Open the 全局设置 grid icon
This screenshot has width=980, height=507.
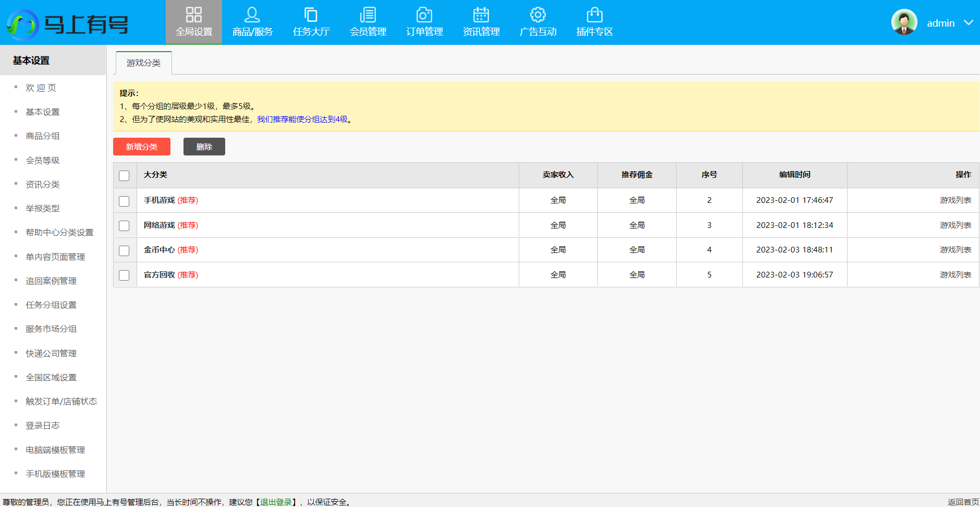tap(193, 15)
